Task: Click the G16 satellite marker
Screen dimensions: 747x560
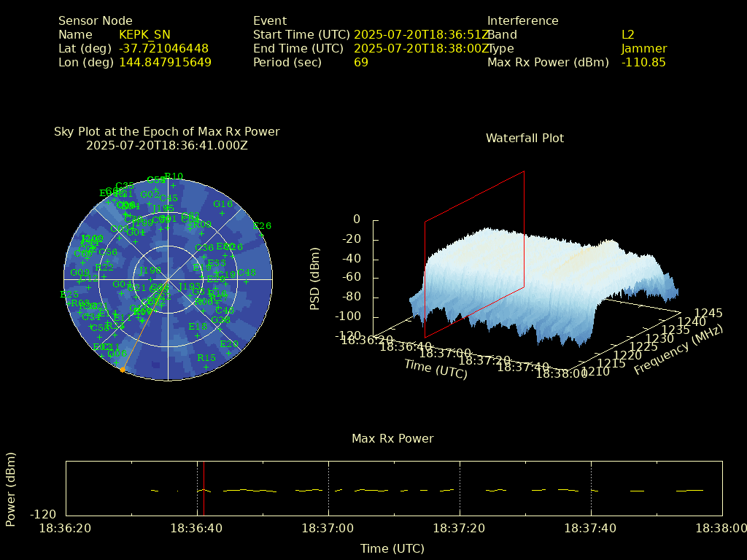Action: point(222,213)
